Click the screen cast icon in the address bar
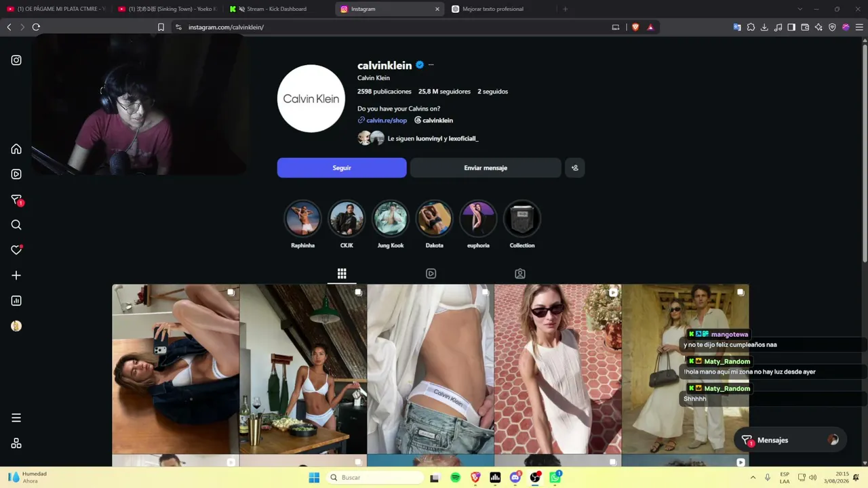The width and height of the screenshot is (868, 488). point(616,27)
